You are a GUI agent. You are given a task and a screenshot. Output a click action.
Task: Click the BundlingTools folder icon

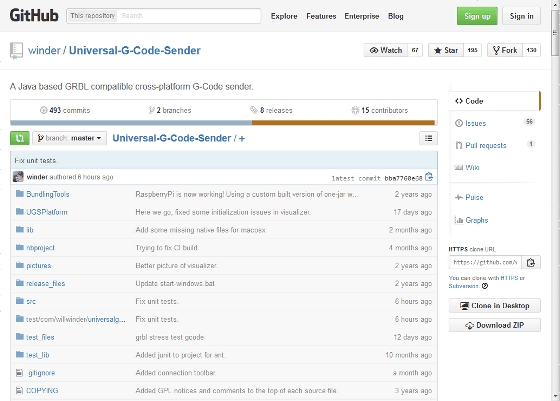point(20,194)
